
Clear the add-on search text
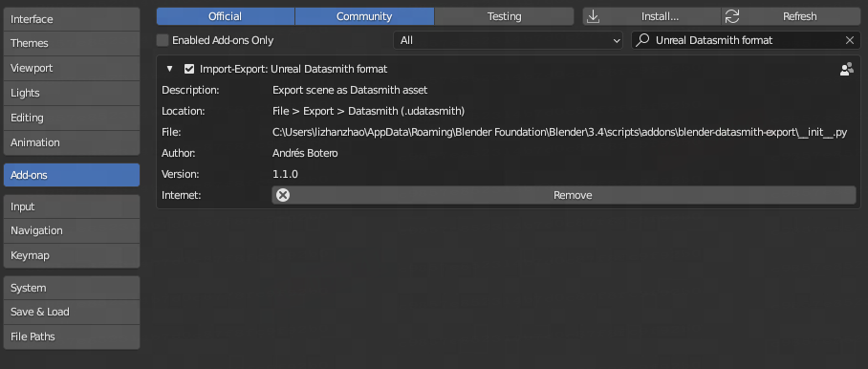click(850, 40)
